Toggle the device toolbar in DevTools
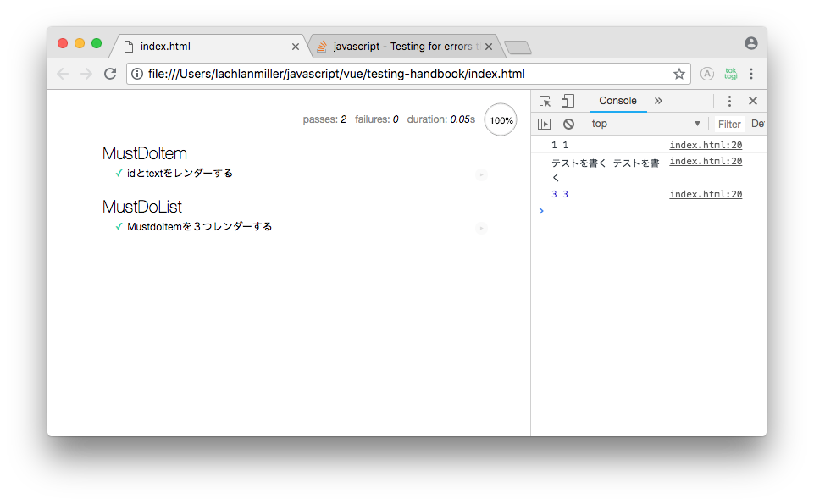814x504 pixels. (568, 101)
